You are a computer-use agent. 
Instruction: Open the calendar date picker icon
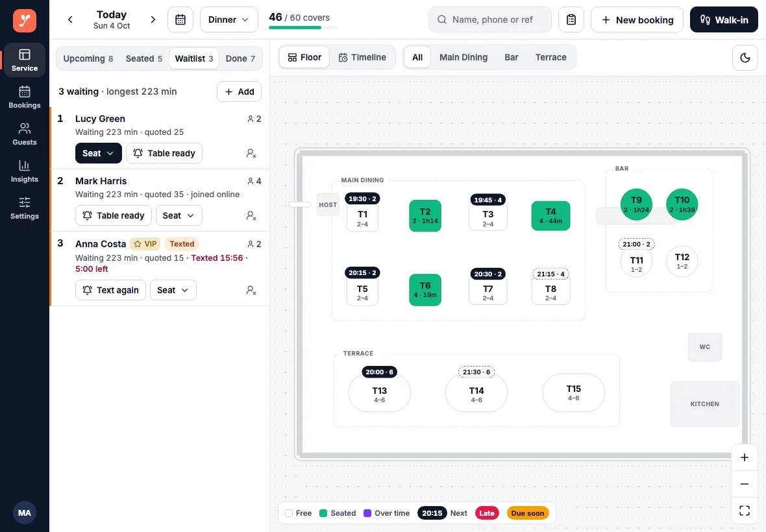[180, 19]
